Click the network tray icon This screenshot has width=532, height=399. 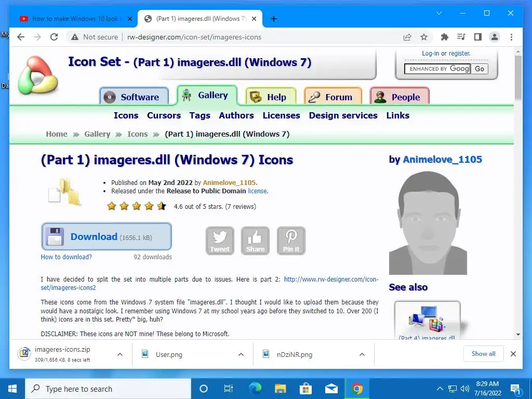point(453,389)
